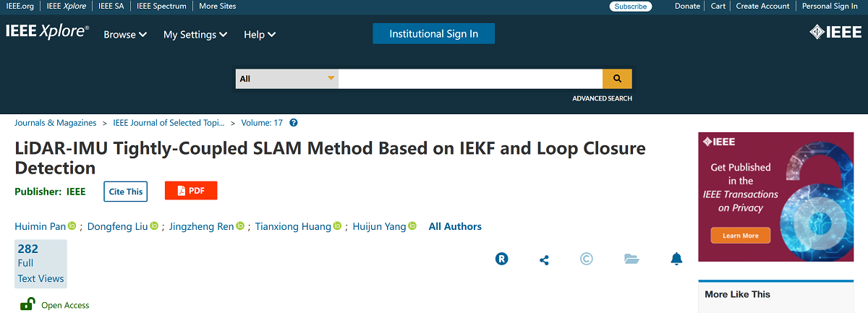Click inside the search text field
This screenshot has width=868, height=313.
(470, 79)
